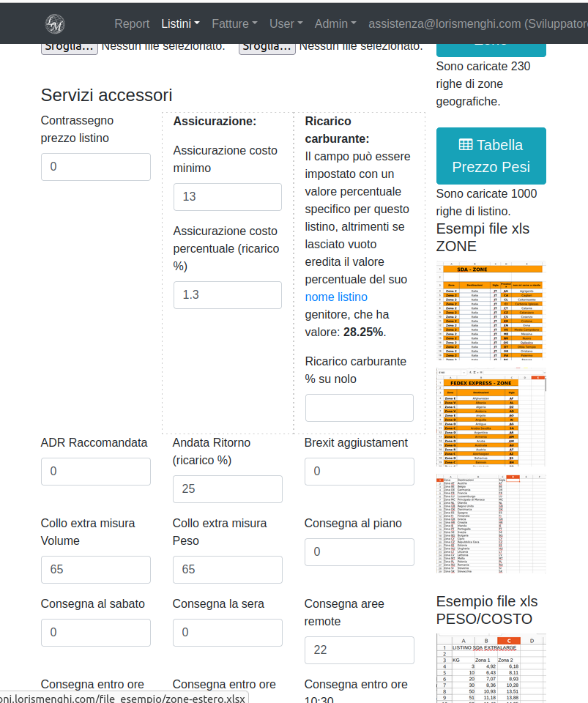Open the Listini dropdown menu
Image resolution: width=588 pixels, height=703 pixels.
(x=180, y=23)
